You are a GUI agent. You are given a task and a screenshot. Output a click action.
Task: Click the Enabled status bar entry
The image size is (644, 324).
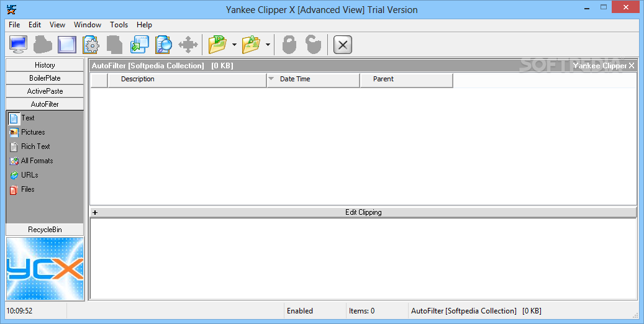300,311
